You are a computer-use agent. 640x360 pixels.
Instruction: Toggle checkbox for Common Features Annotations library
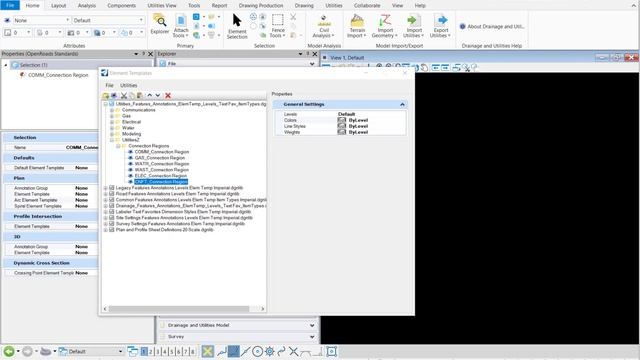coord(111,200)
